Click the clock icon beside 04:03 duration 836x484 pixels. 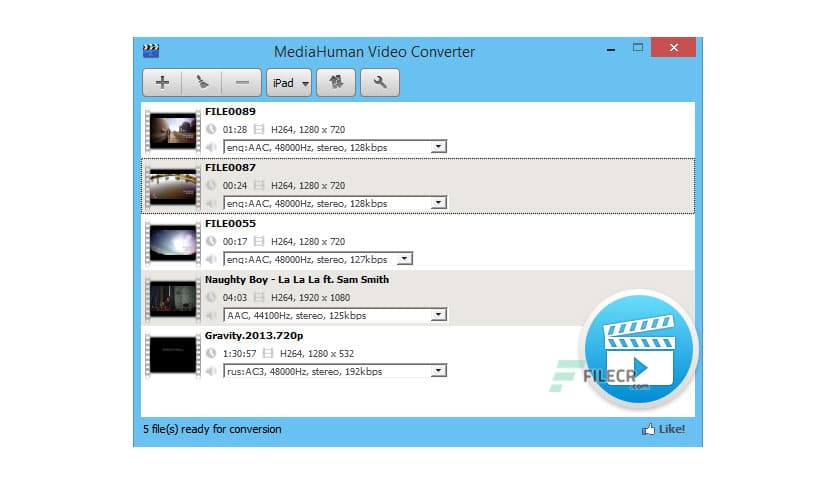(x=211, y=297)
